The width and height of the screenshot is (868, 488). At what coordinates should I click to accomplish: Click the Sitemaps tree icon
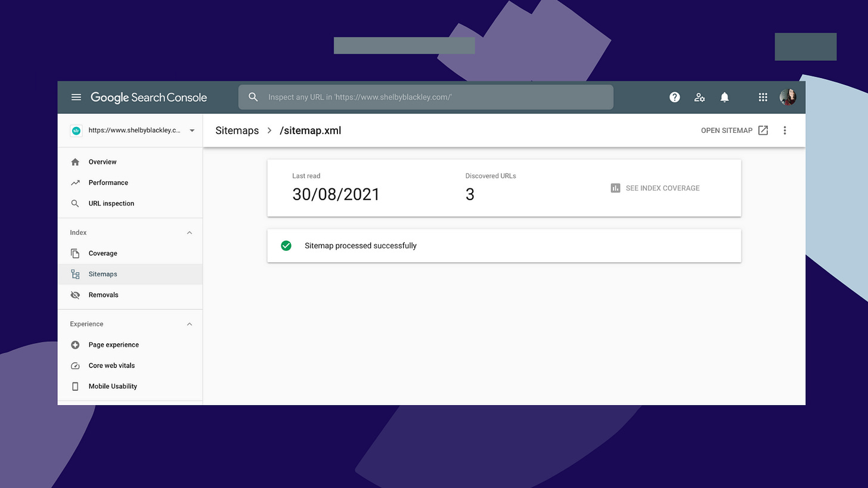75,274
